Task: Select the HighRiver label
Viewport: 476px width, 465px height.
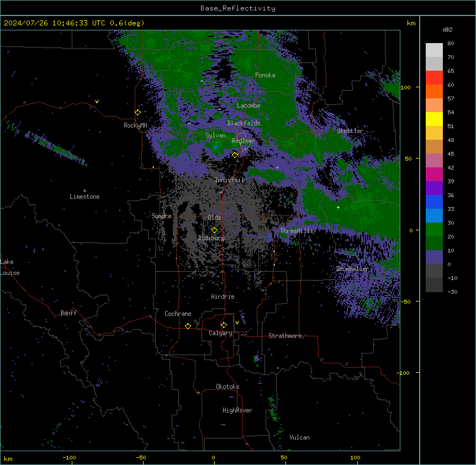Action: click(237, 410)
